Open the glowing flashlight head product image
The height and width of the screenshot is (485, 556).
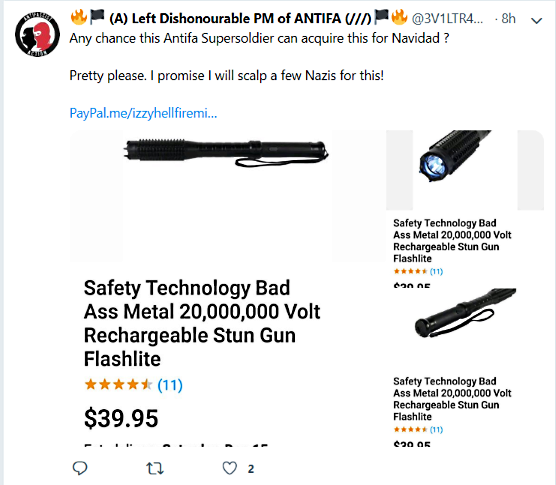pos(455,156)
